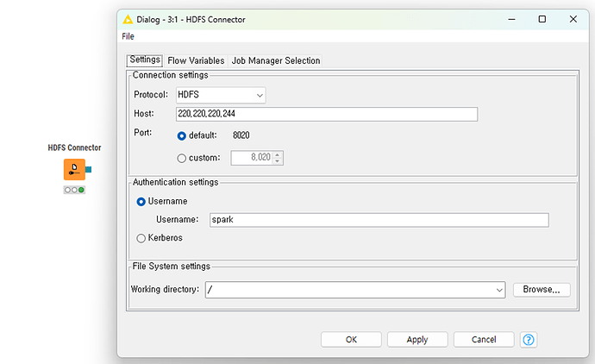
Task: Click the custom port spinner arrows
Action: (279, 158)
